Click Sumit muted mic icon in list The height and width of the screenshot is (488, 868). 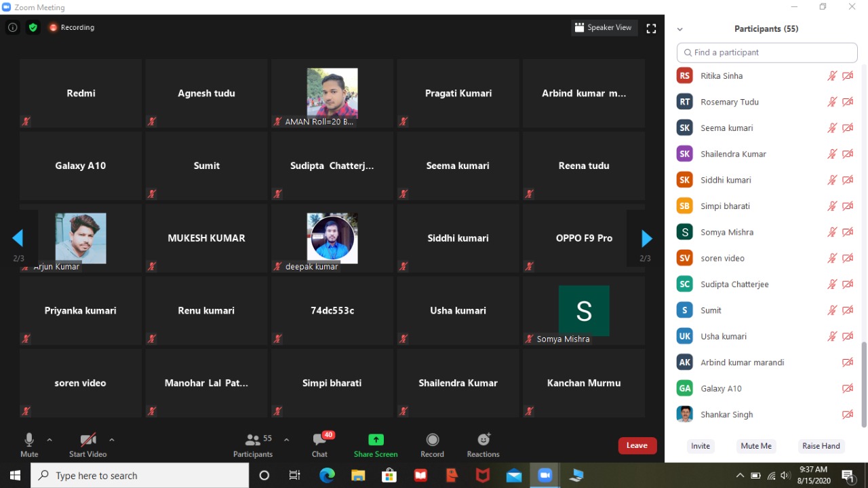click(x=832, y=310)
